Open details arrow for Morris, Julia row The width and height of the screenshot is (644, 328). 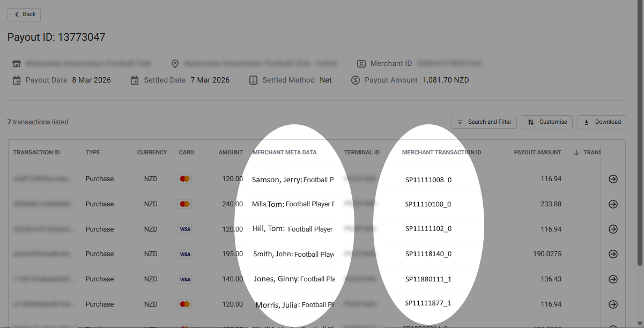[613, 304]
